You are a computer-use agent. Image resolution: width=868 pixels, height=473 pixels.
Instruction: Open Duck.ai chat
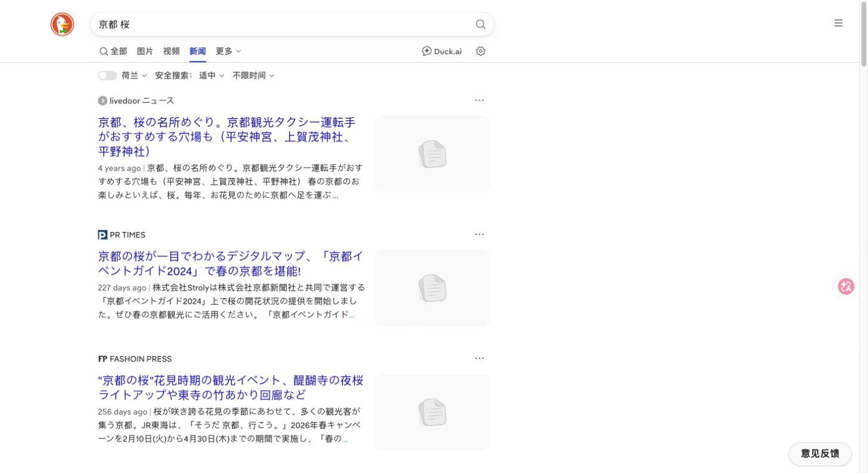[442, 51]
